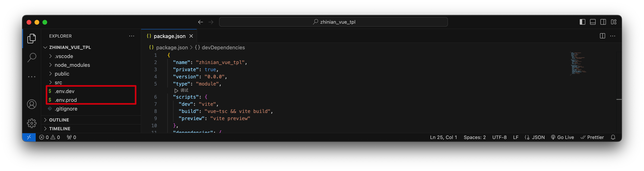Open the Accounts menu icon
Viewport: 644px width, 171px height.
pyautogui.click(x=32, y=104)
